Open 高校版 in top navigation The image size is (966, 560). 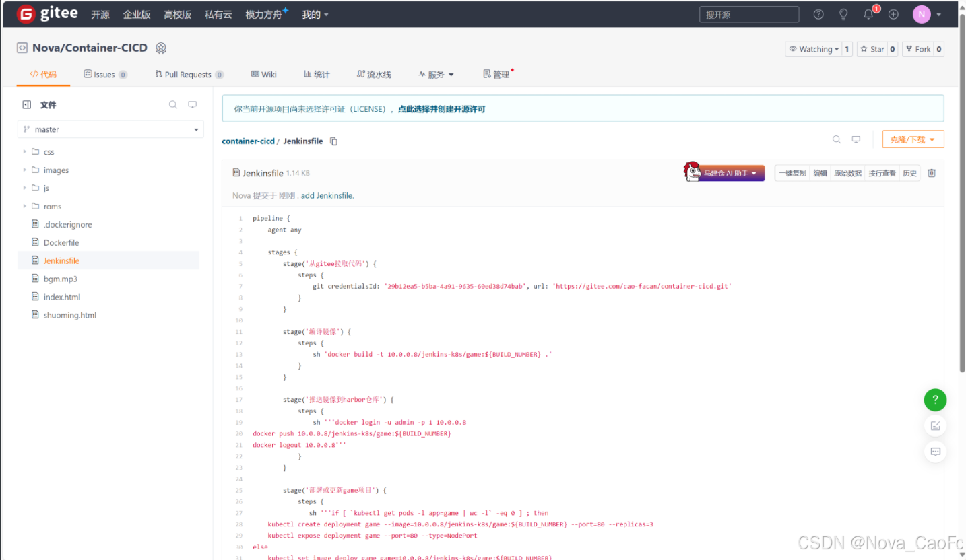coord(177,14)
